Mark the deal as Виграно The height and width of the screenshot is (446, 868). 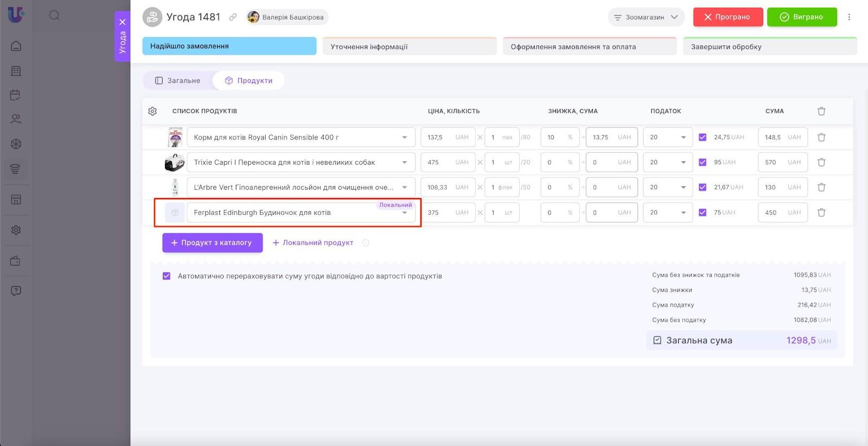point(801,17)
